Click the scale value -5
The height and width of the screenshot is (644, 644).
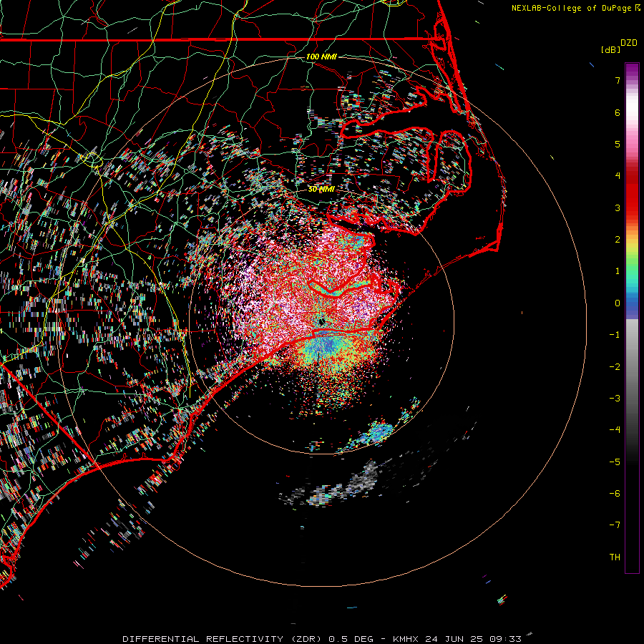tap(615, 462)
